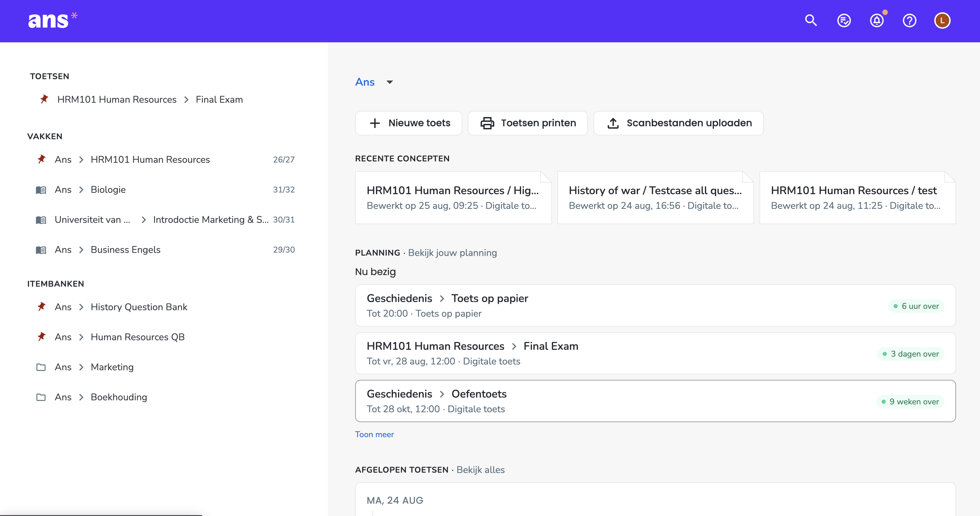Image resolution: width=980 pixels, height=516 pixels.
Task: Open Introductie Marketing & S... course
Action: 211,220
